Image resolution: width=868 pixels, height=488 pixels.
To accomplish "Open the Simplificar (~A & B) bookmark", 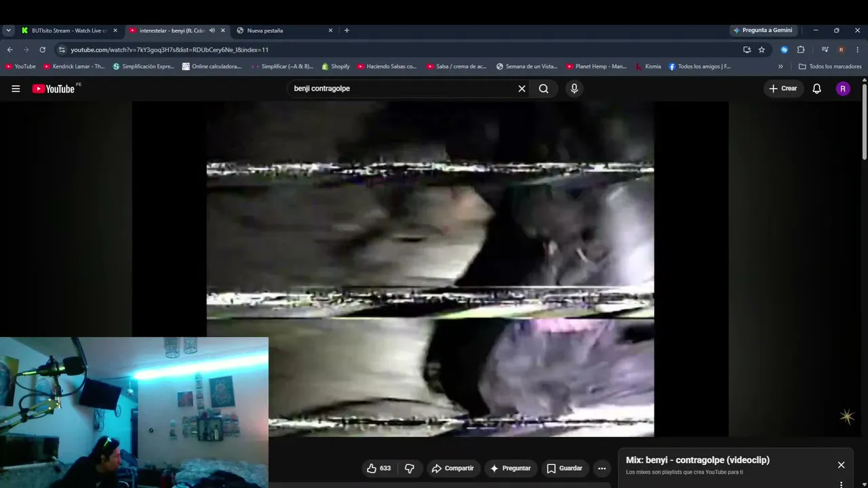I will coord(282,66).
